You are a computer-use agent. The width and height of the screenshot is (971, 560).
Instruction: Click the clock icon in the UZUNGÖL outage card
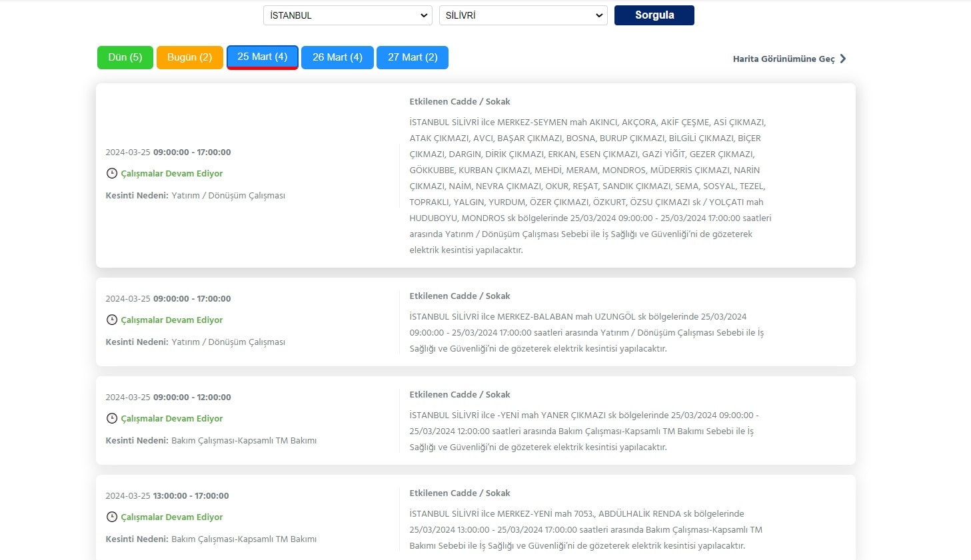(111, 320)
